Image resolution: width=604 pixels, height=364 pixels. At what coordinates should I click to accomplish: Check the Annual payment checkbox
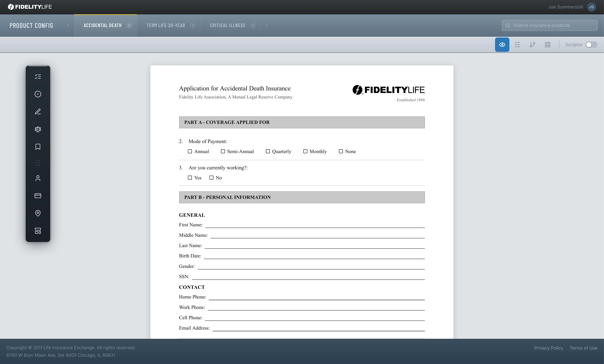(190, 151)
